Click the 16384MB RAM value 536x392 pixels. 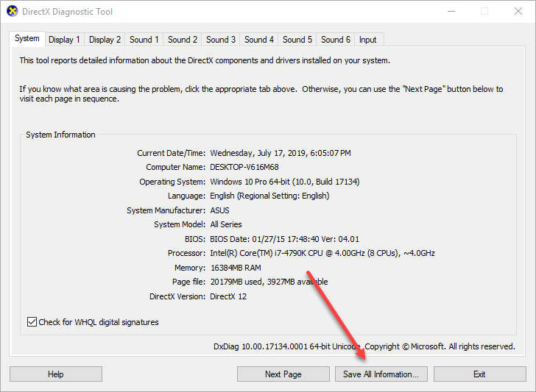pyautogui.click(x=236, y=268)
